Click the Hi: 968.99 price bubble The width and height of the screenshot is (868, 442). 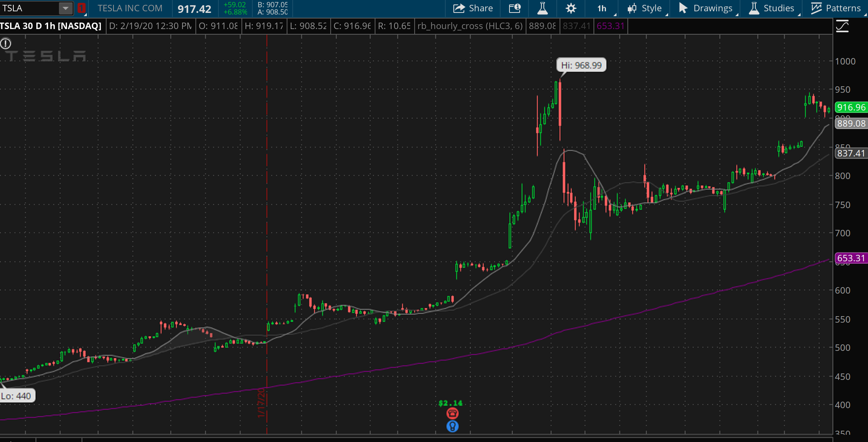(581, 65)
